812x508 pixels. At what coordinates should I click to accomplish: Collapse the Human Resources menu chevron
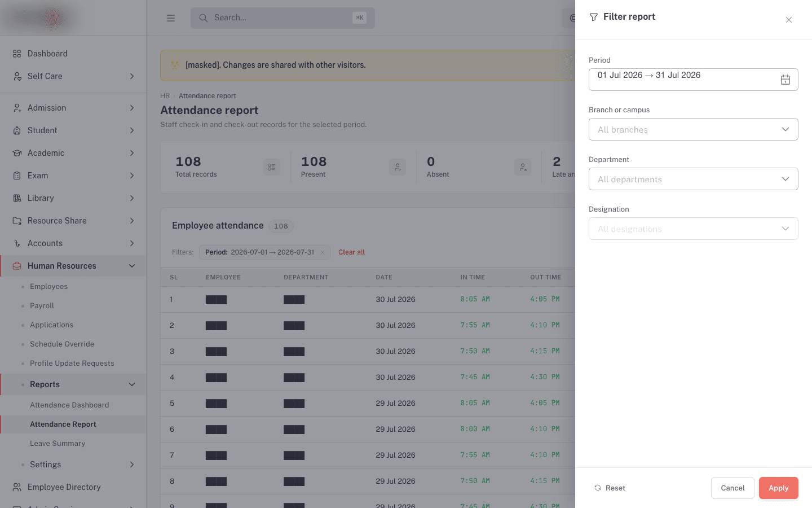[x=132, y=266]
